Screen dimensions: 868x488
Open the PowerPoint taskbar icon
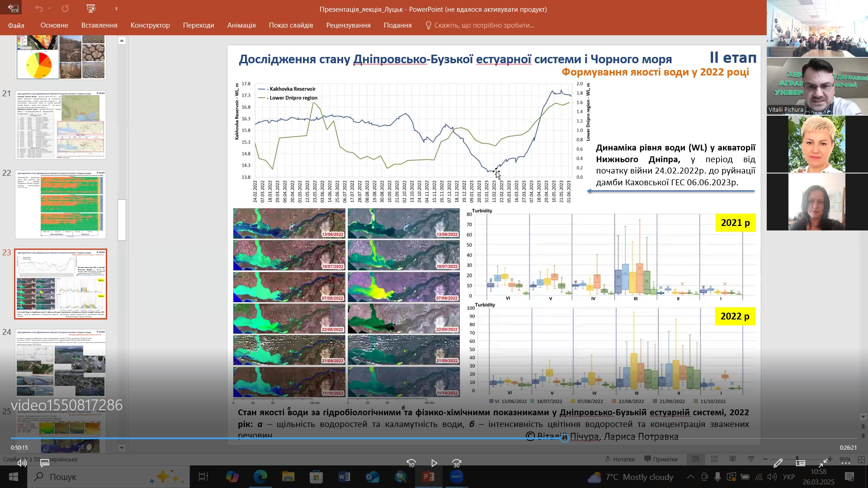(428, 477)
